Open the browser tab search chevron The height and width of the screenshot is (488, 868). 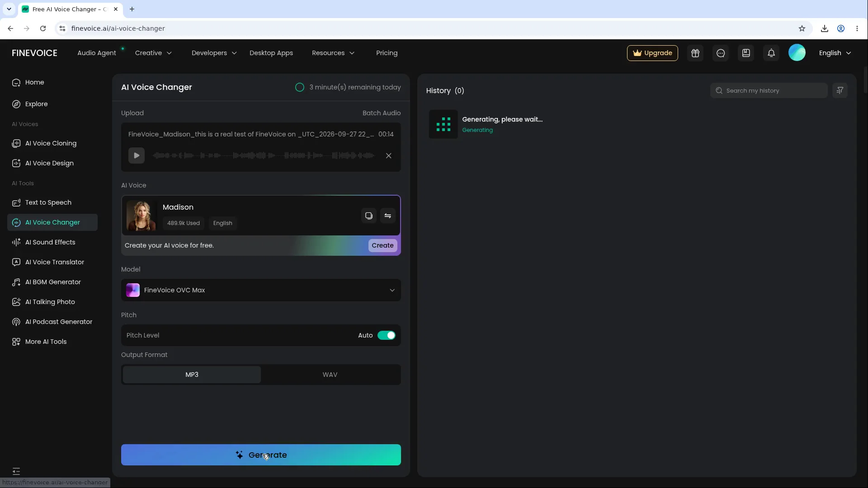[x=9, y=9]
